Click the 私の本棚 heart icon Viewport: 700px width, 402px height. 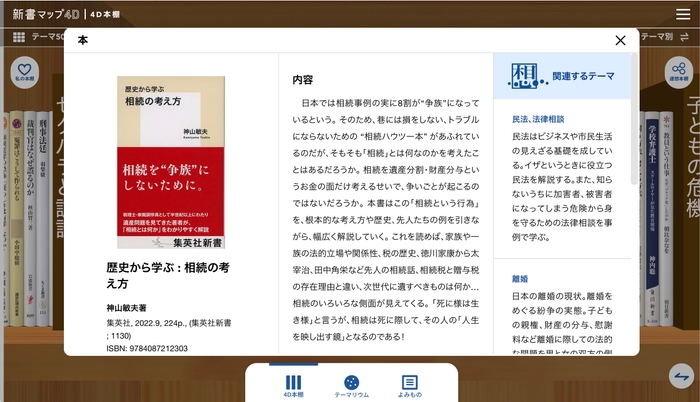coord(23,69)
